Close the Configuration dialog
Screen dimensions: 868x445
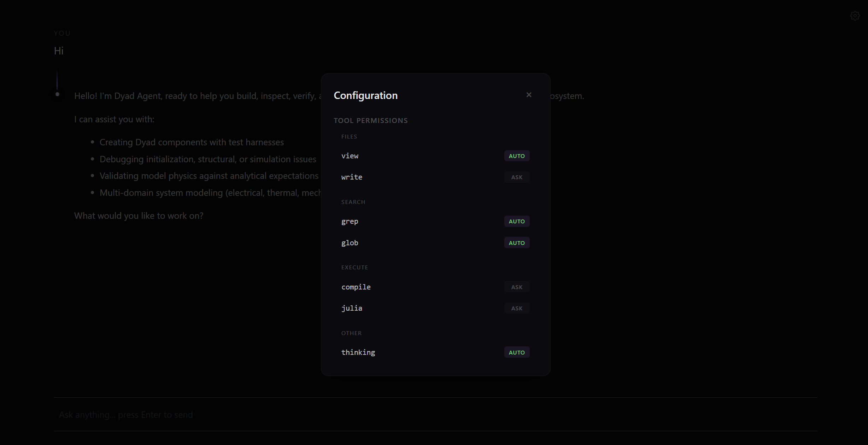[x=529, y=95]
